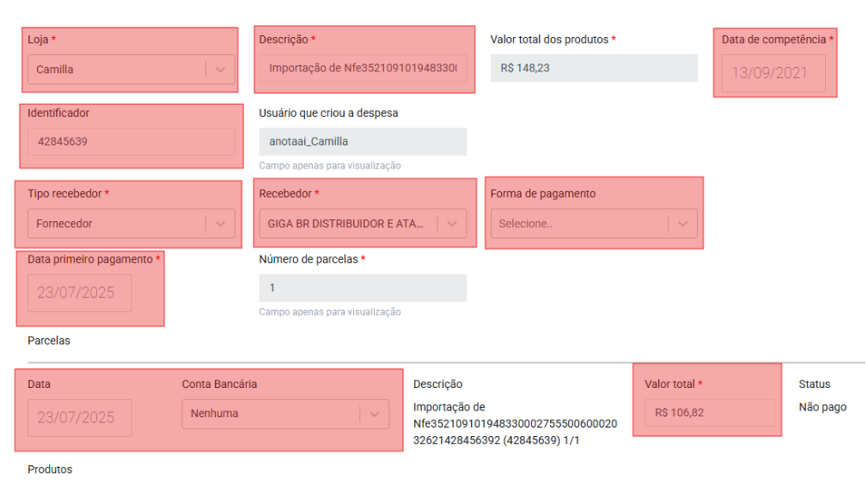Image resolution: width=868 pixels, height=486 pixels.
Task: Click the Identificador field with 42845639
Action: point(131,142)
